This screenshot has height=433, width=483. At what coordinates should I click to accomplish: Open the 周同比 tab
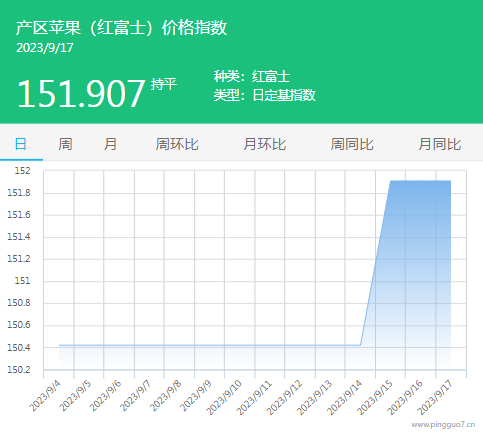pos(352,144)
